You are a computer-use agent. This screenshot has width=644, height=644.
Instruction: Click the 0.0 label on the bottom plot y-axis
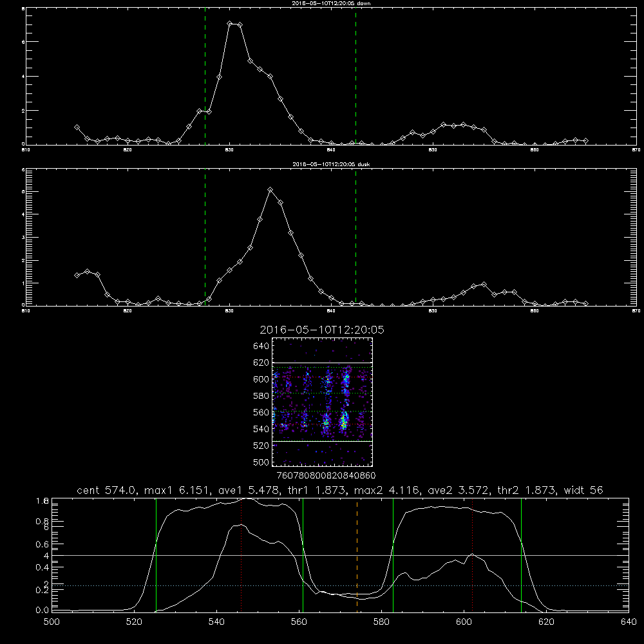click(x=43, y=611)
